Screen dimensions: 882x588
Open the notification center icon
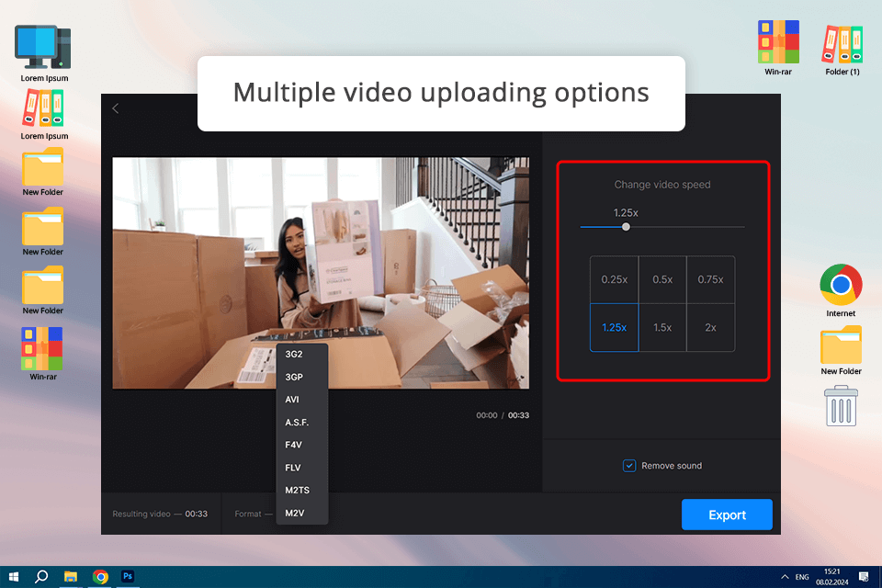[x=864, y=577]
